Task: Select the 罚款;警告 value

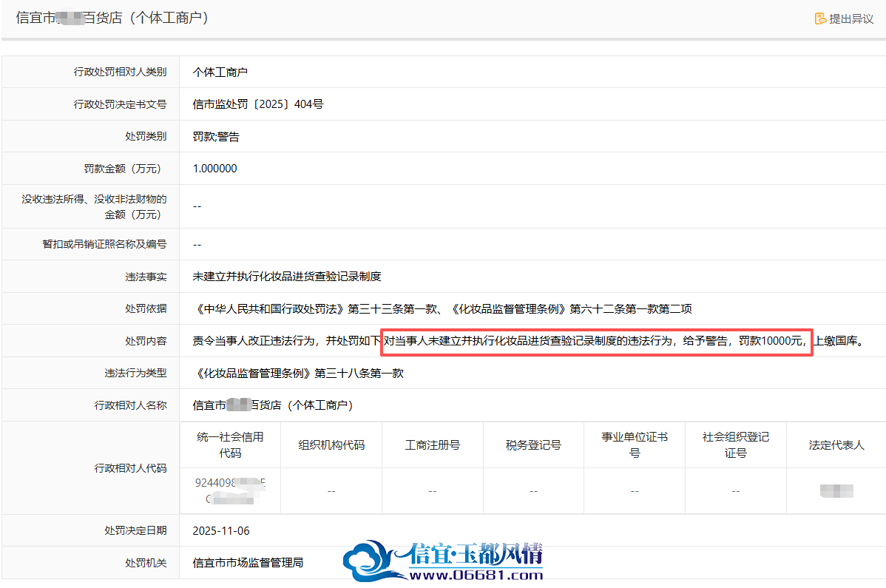Action: 216,137
